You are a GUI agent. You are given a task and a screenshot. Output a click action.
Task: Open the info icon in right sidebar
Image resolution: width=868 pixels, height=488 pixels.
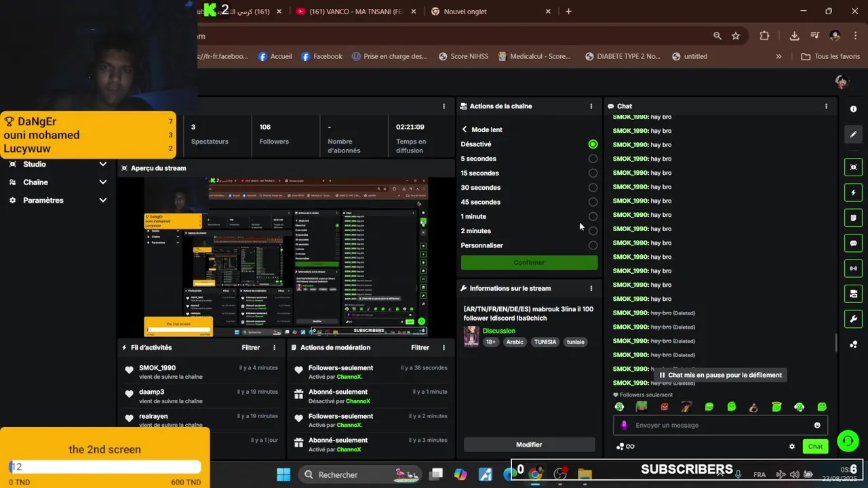(x=853, y=109)
